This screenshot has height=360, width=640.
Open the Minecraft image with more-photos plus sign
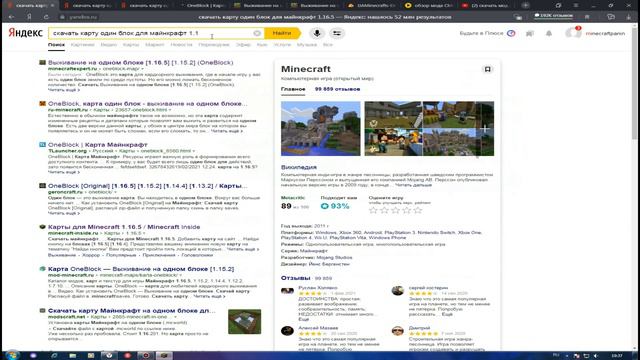pos(485,129)
